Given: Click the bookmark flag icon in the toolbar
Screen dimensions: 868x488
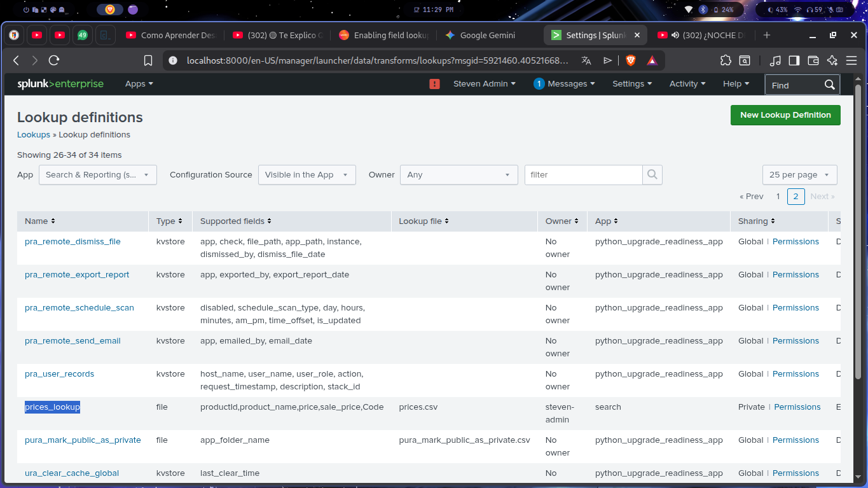Looking at the screenshot, I should click(x=148, y=60).
